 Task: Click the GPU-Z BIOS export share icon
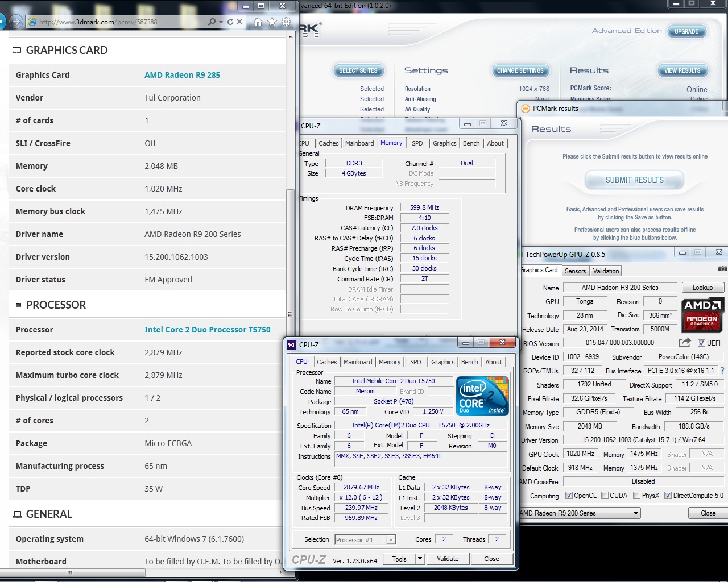point(685,342)
